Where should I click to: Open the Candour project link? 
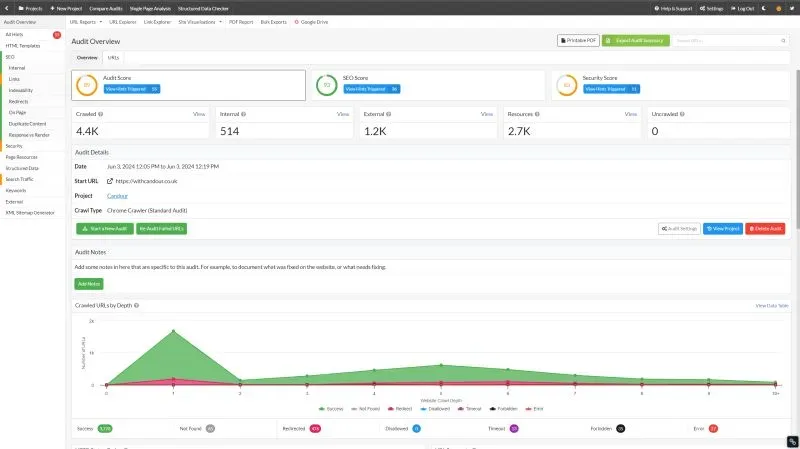pyautogui.click(x=117, y=196)
